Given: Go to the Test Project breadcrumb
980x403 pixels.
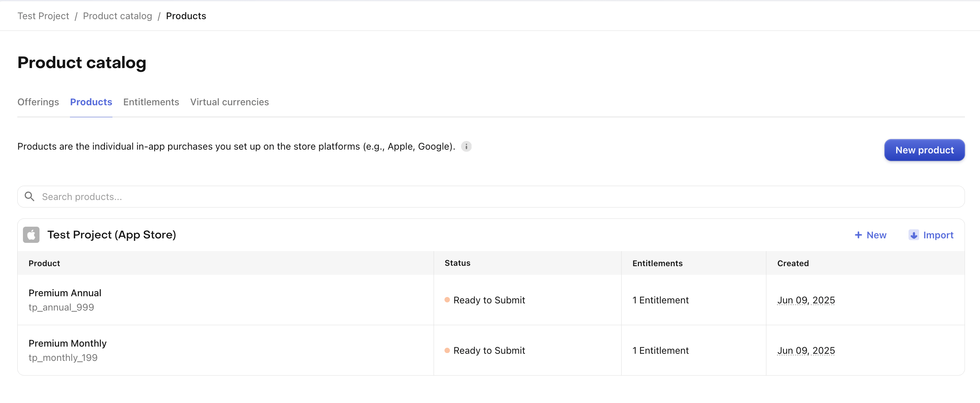Looking at the screenshot, I should 43,16.
